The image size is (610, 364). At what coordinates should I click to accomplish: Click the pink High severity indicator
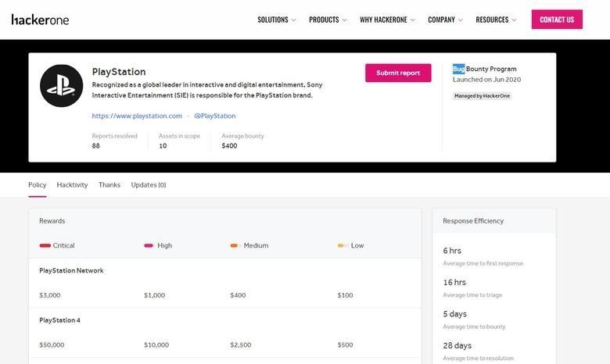coord(149,245)
